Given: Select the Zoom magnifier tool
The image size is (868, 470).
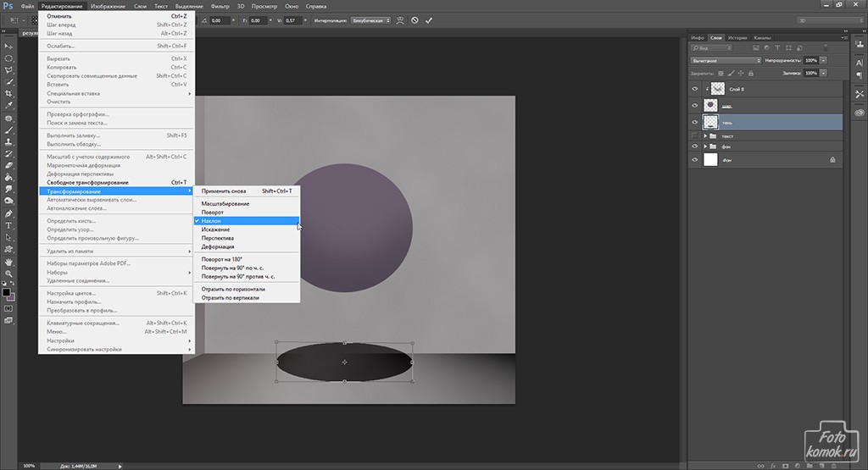Looking at the screenshot, I should coord(8,274).
